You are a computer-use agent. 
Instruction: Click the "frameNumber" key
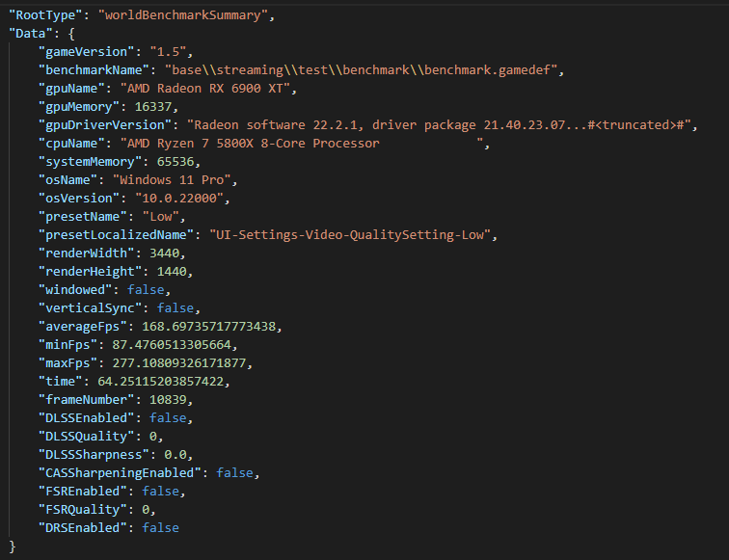click(87, 400)
